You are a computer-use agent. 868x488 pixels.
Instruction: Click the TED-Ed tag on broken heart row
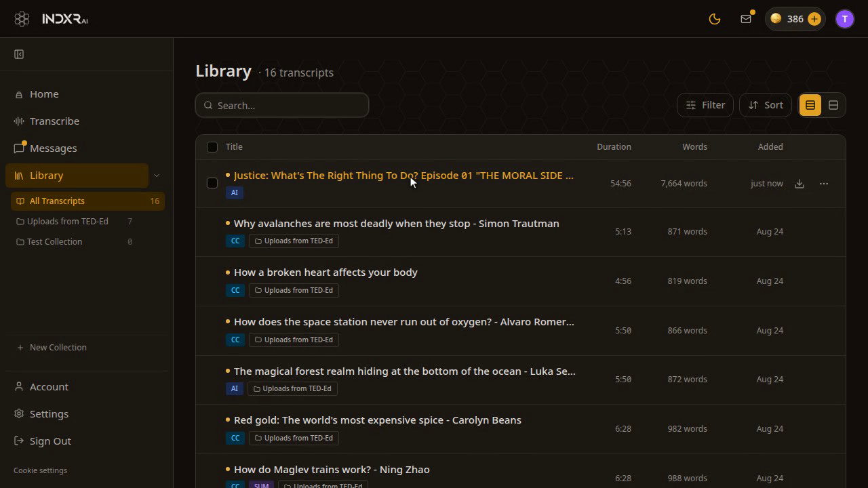[x=294, y=290]
